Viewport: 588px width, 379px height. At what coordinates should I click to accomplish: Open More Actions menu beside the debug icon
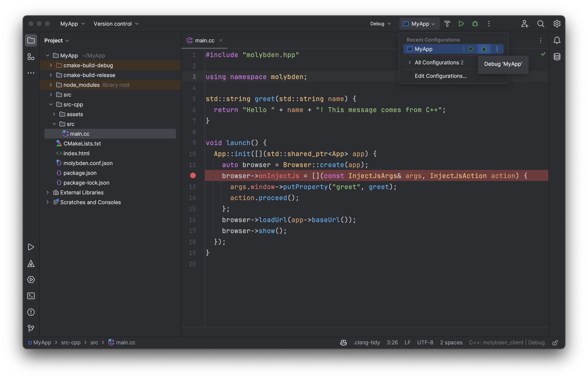pyautogui.click(x=489, y=24)
